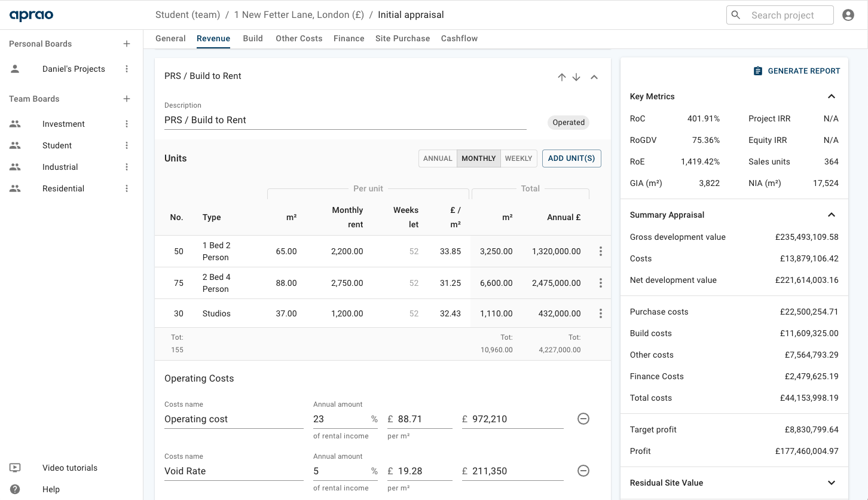Move PRS / Build to Rent section up
The height and width of the screenshot is (500, 868).
tap(561, 77)
